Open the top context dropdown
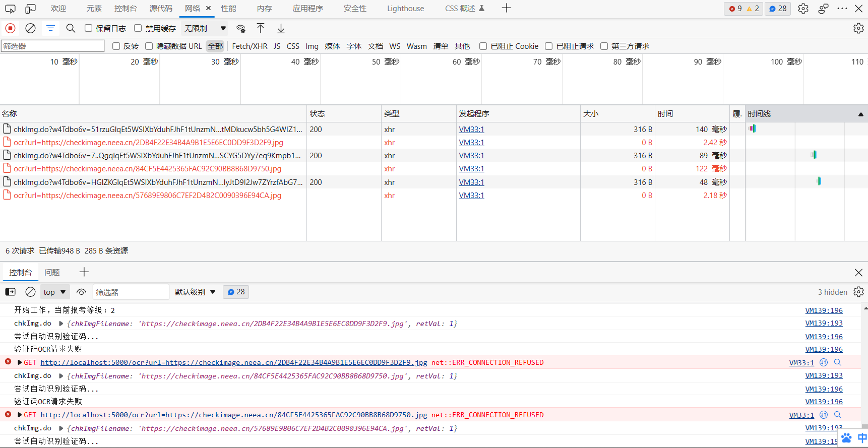This screenshot has height=448, width=868. click(x=55, y=292)
